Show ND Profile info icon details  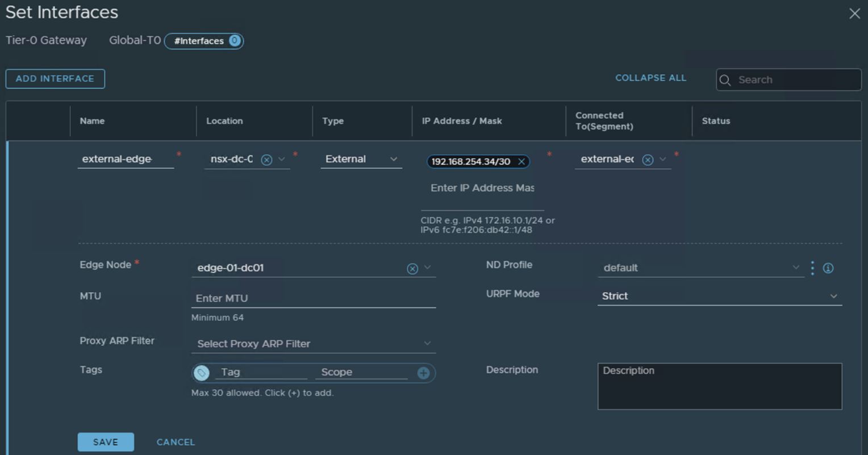(828, 268)
